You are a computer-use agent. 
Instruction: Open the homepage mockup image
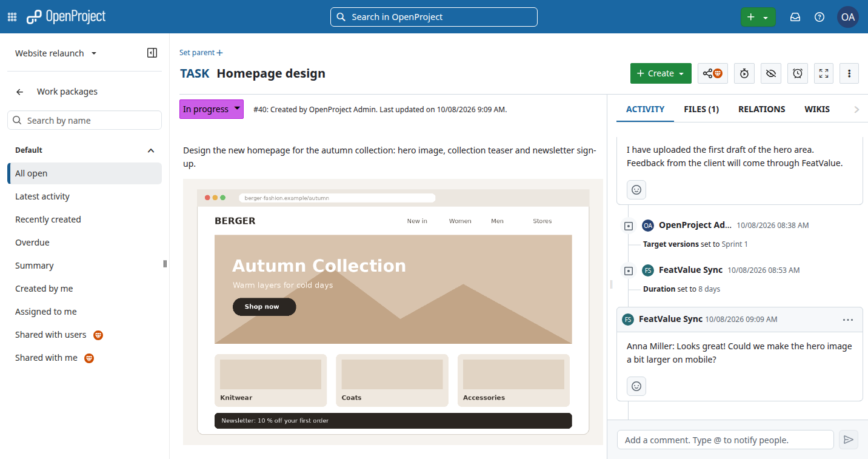coord(393,312)
